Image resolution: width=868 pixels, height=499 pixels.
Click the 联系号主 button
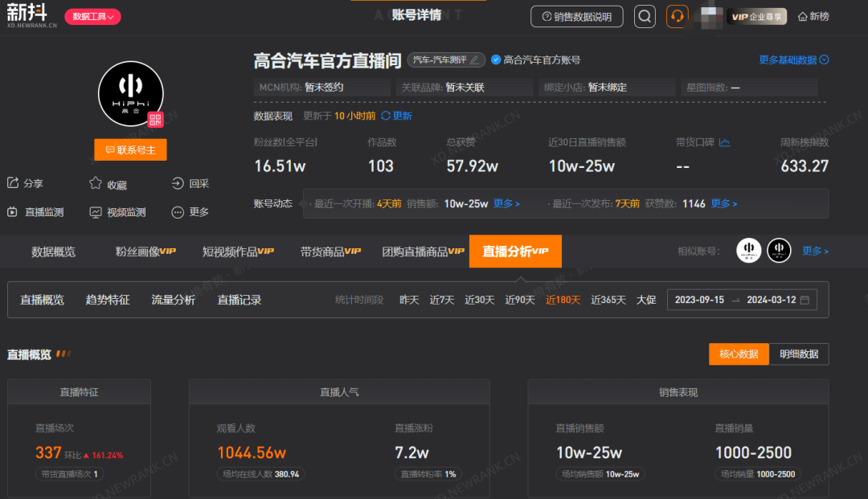pos(130,149)
